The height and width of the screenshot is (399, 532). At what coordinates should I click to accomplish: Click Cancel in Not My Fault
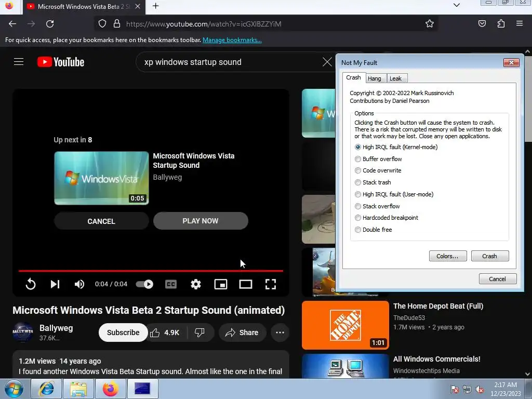point(497,279)
